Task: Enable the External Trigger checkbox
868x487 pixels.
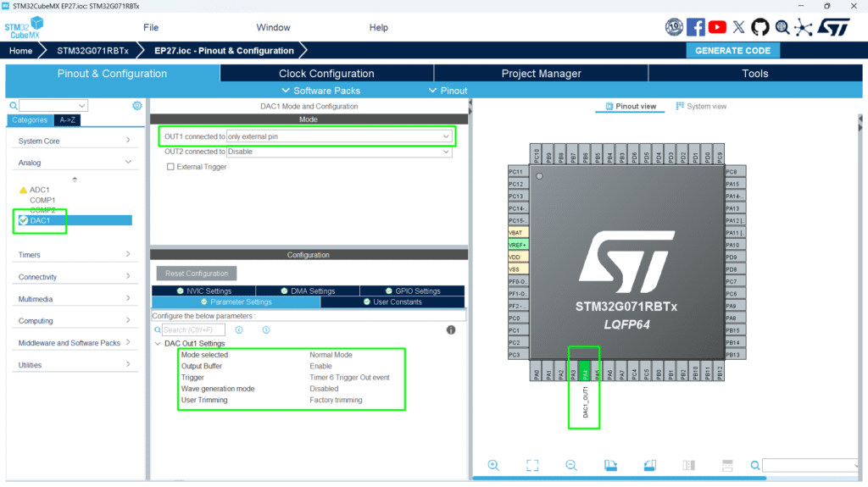Action: 170,167
